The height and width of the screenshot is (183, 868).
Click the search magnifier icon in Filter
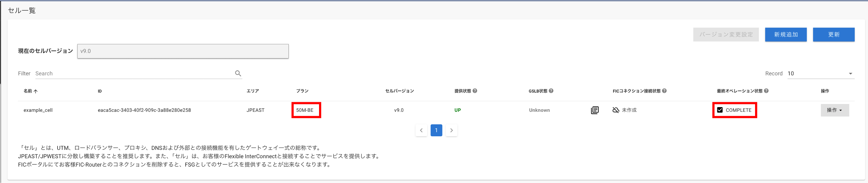238,73
